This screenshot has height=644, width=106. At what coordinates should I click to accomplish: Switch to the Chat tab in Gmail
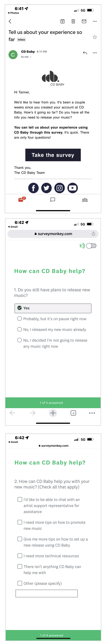[53, 200]
